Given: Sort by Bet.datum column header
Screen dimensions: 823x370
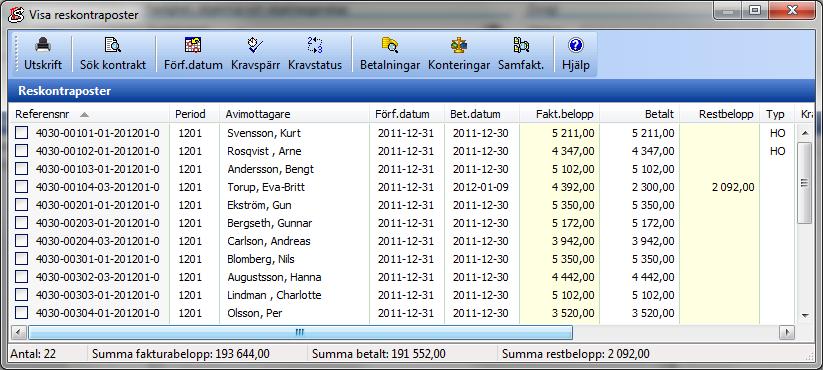Looking at the screenshot, I should pos(482,114).
